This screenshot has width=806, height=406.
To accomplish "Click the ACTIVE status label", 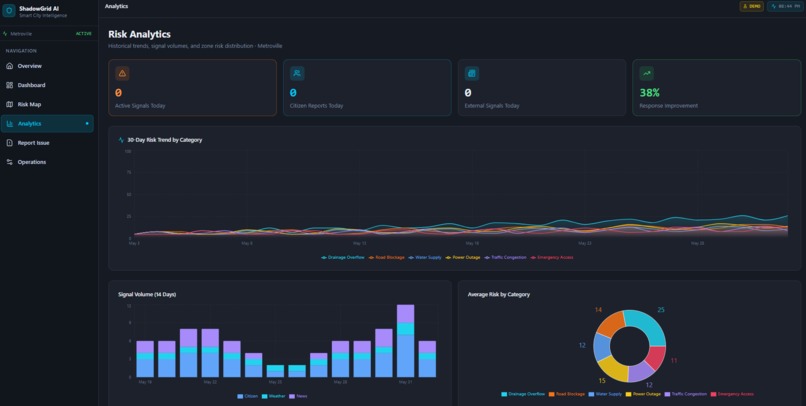I will click(84, 34).
